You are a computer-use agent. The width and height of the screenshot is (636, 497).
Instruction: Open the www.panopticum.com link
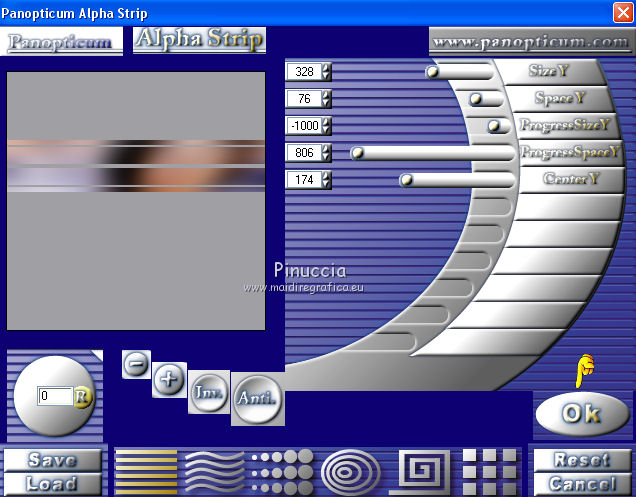click(531, 42)
